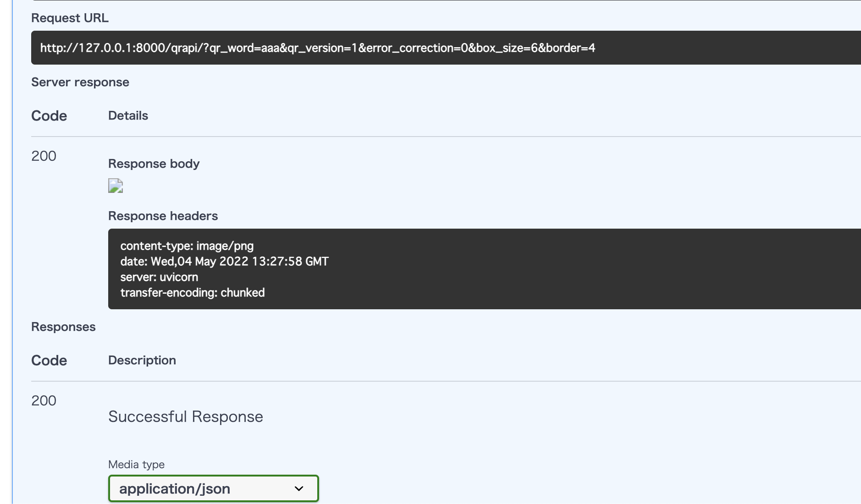
Task: Click the date: Wed,04 May 2022 header line
Action: [225, 262]
